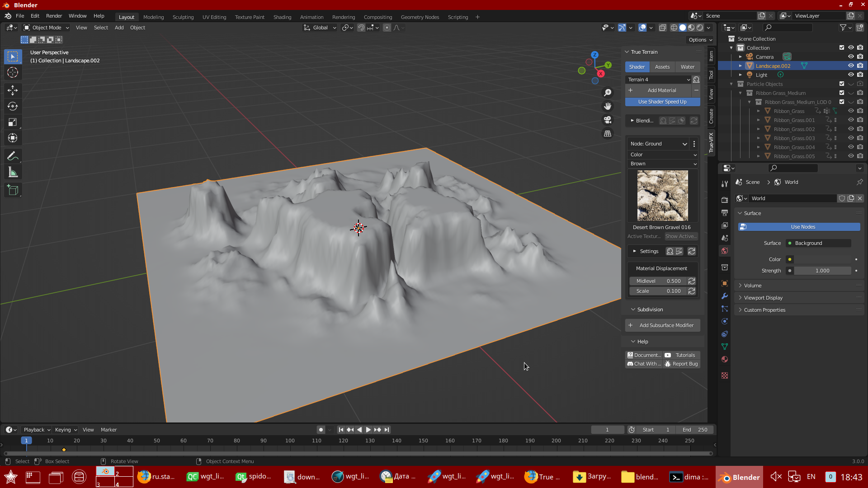Screen dimensions: 868x488
Task: Expand the Volume properties section
Action: [753, 286]
